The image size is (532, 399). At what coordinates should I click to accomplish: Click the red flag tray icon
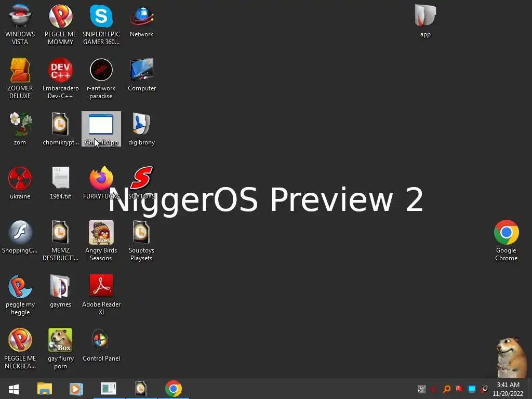click(x=459, y=389)
